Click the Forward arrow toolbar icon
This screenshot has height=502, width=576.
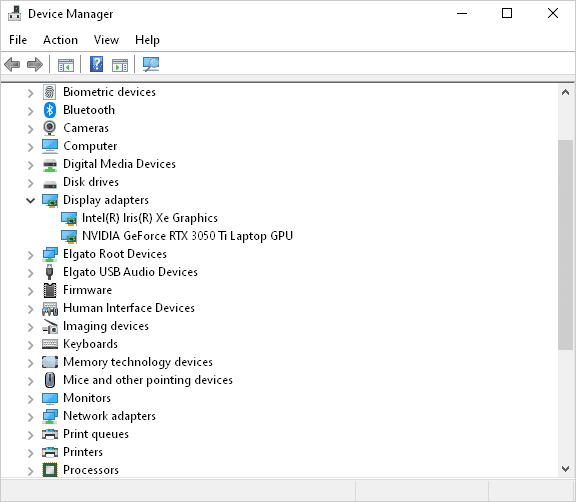click(35, 65)
